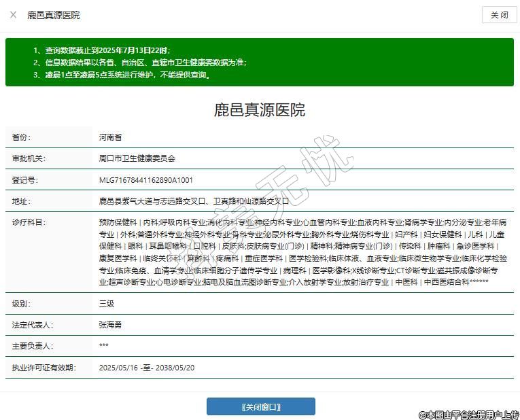Screen dimensions: 520x420
Task: Click the large centered hospital name heading
Action: click(260, 110)
